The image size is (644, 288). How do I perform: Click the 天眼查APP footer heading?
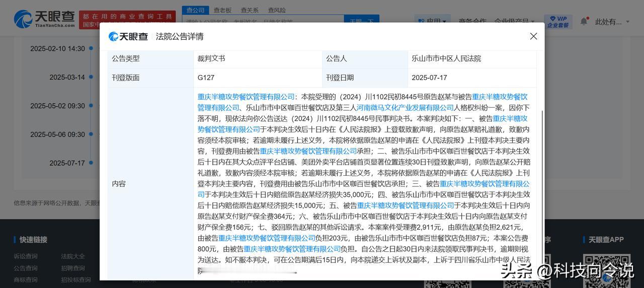pos(606,240)
